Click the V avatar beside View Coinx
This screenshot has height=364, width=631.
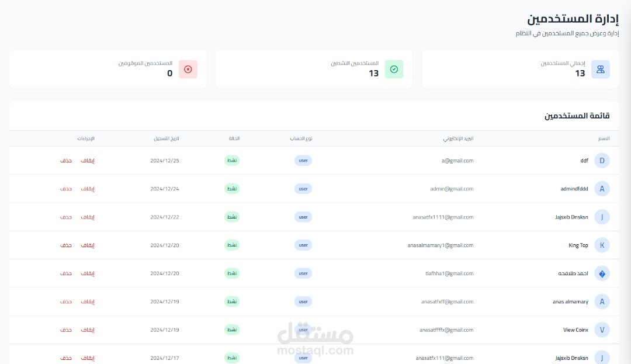pos(602,330)
